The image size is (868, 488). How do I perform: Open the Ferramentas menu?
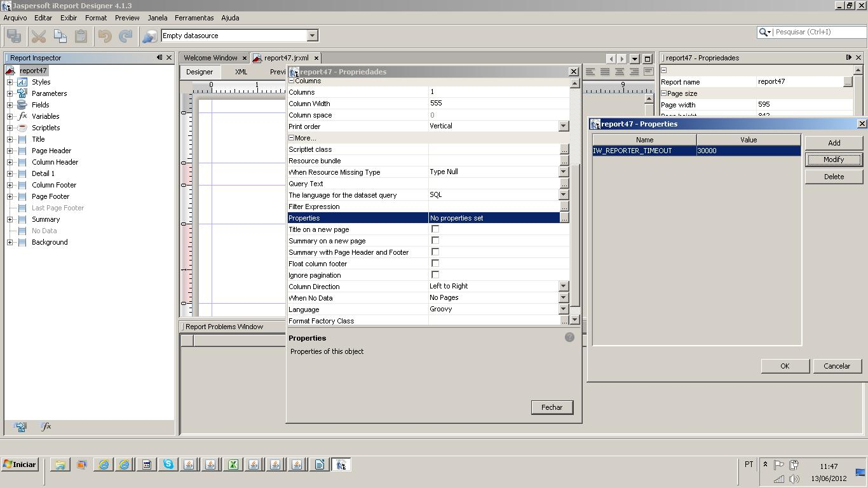click(194, 18)
